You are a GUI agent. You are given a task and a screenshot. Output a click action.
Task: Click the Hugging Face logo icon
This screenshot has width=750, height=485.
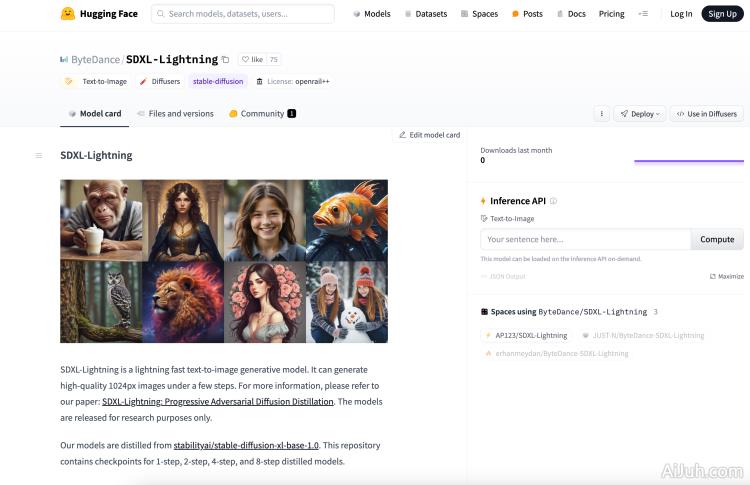(68, 14)
